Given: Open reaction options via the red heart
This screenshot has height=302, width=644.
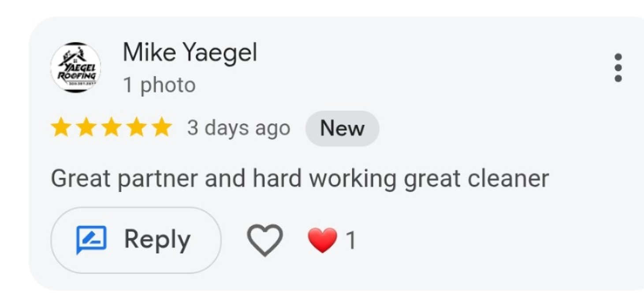Looking at the screenshot, I should click(x=323, y=239).
